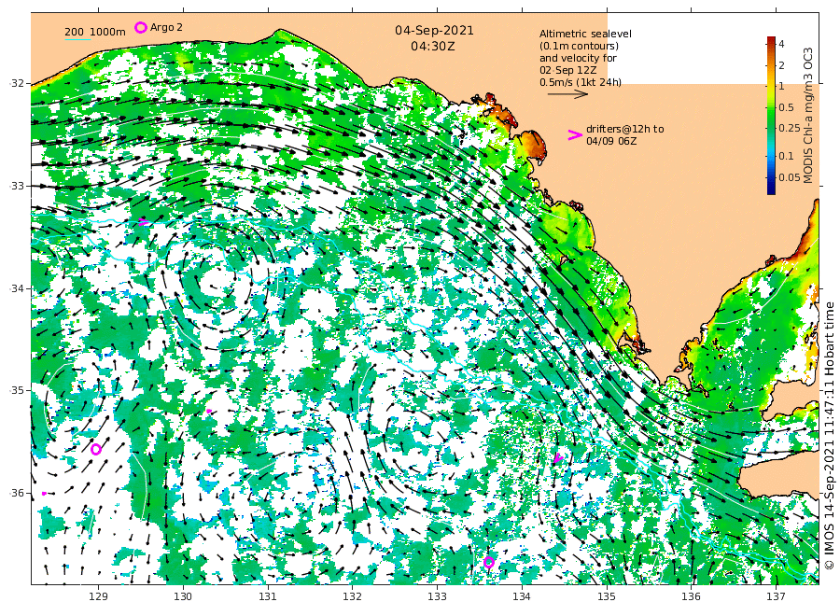The width and height of the screenshot is (840, 616).
Task: Select the '(0.1m contours)' text
Action: coord(579,46)
